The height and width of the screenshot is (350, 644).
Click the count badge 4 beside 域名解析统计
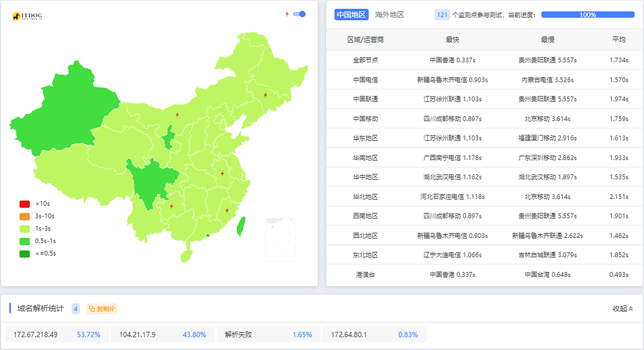click(75, 309)
